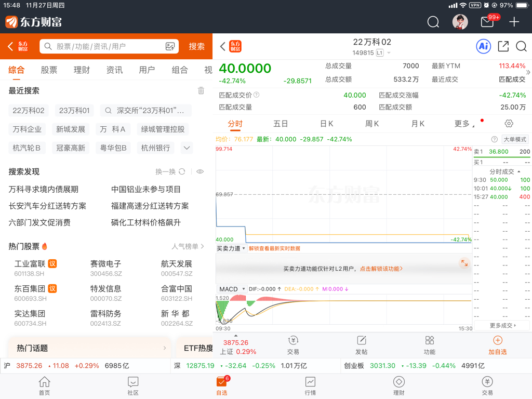Image resolution: width=532 pixels, height=399 pixels.
Task: Open topic 磷化工材料价格飙升
Action: pyautogui.click(x=146, y=222)
